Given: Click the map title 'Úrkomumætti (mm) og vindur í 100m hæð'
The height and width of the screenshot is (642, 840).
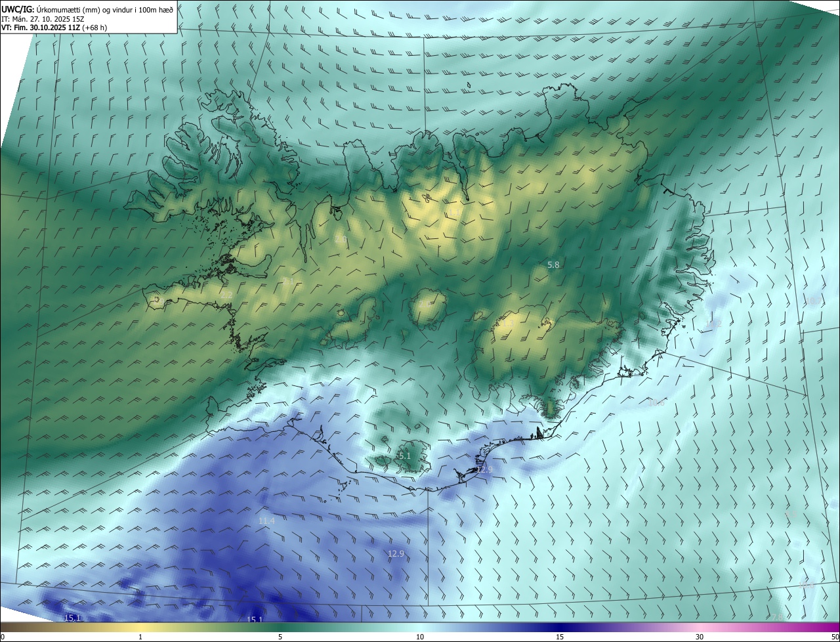Looking at the screenshot, I should click(104, 9).
